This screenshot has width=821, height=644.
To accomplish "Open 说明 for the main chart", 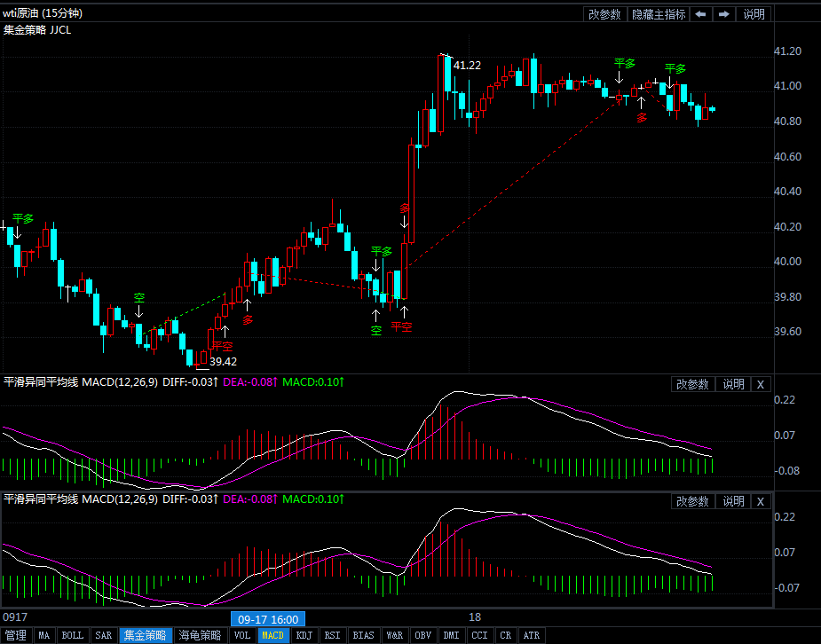I will tap(754, 14).
